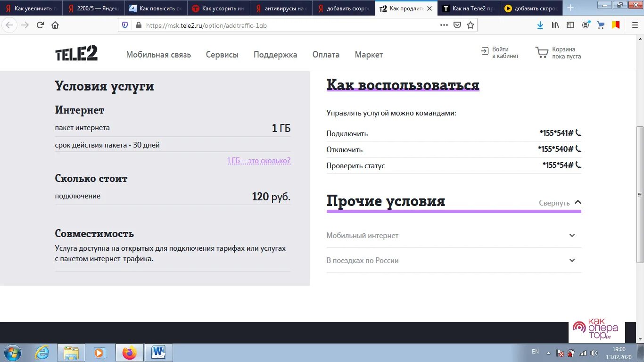Bookmark this page with the star

tap(471, 25)
